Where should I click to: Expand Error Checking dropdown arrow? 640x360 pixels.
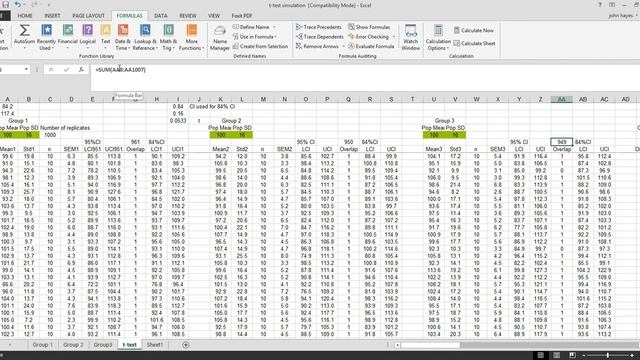[393, 37]
